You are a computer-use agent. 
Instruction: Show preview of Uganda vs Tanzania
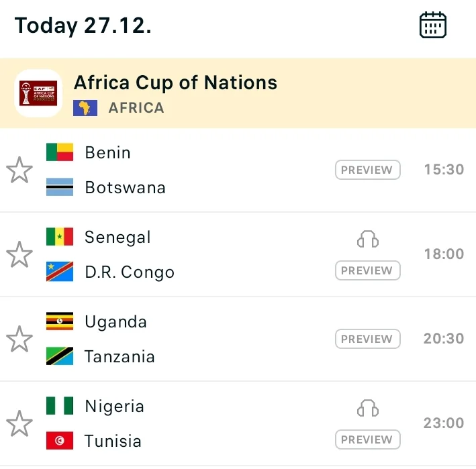coord(367,340)
